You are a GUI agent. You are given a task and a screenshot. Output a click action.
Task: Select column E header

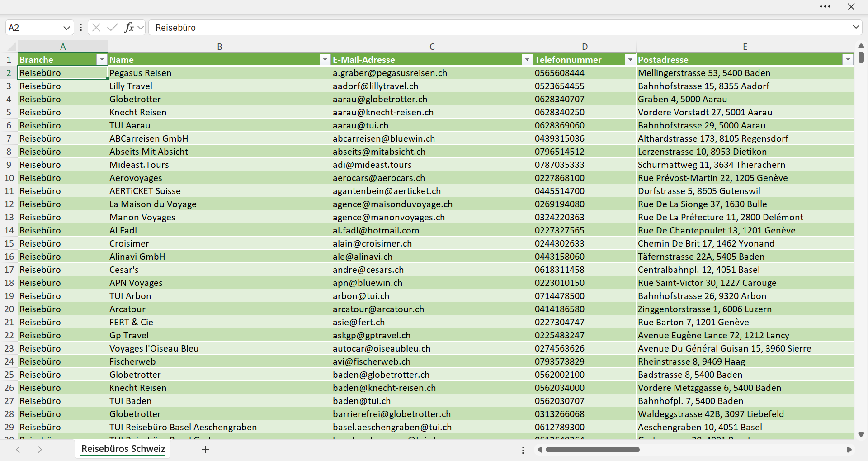point(745,47)
